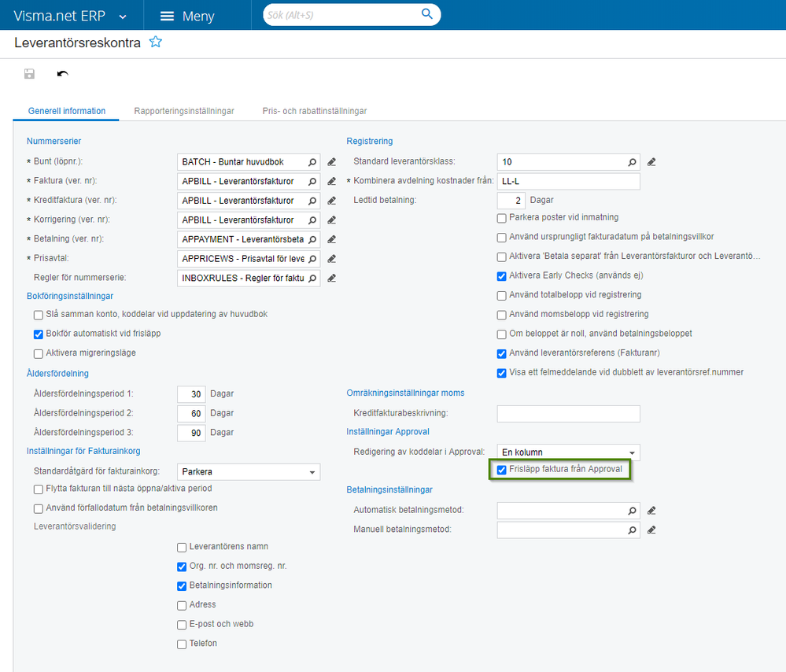
Task: Edit the Kreditfaktura (ver. nr) number series
Action: pos(331,201)
